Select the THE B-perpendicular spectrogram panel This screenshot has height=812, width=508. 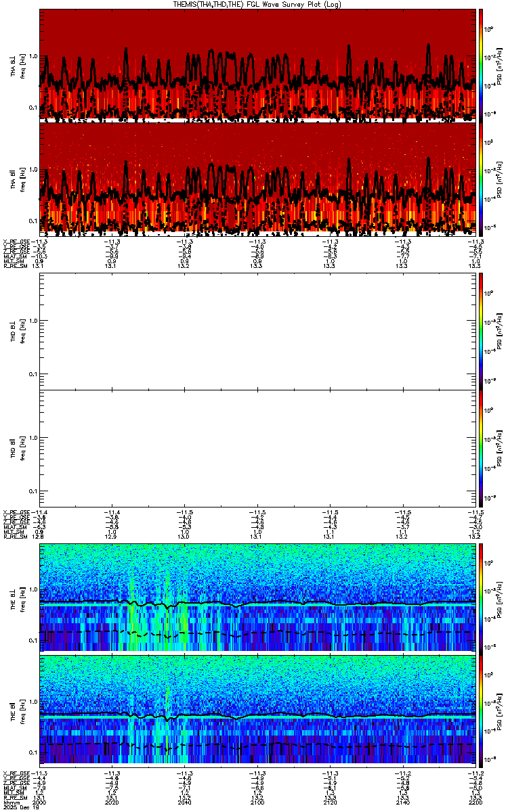point(258,596)
